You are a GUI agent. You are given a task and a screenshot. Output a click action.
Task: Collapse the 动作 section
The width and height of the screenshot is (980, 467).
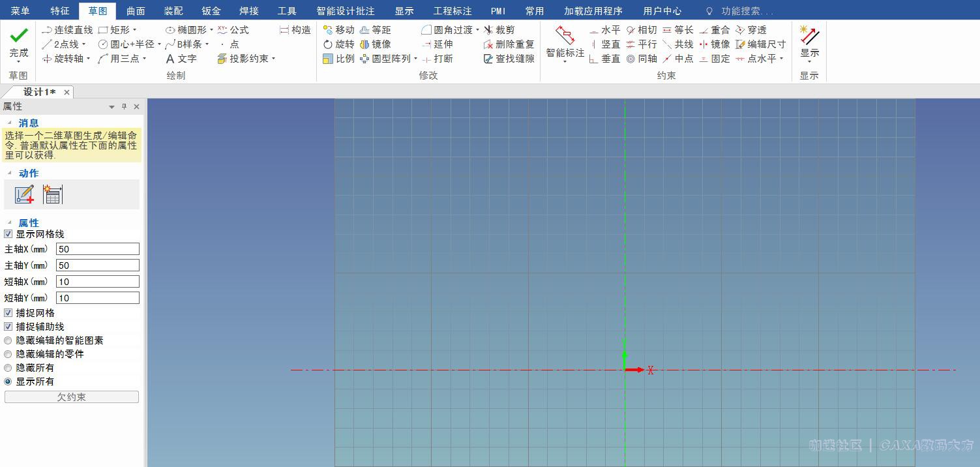(x=10, y=173)
